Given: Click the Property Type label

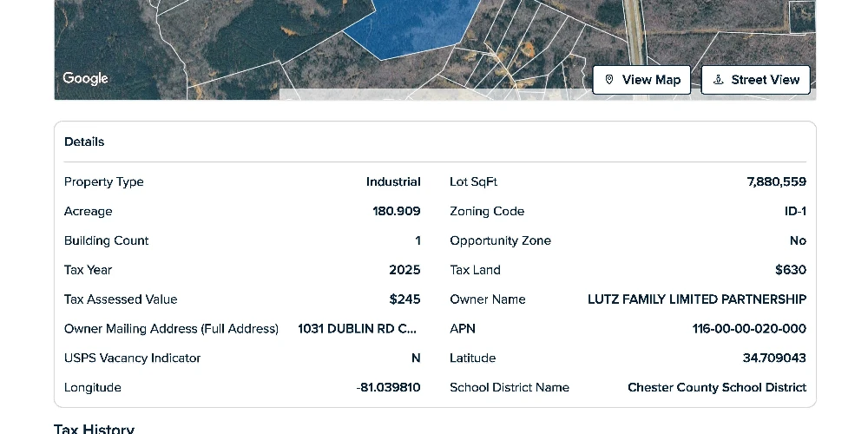Looking at the screenshot, I should click(103, 181).
